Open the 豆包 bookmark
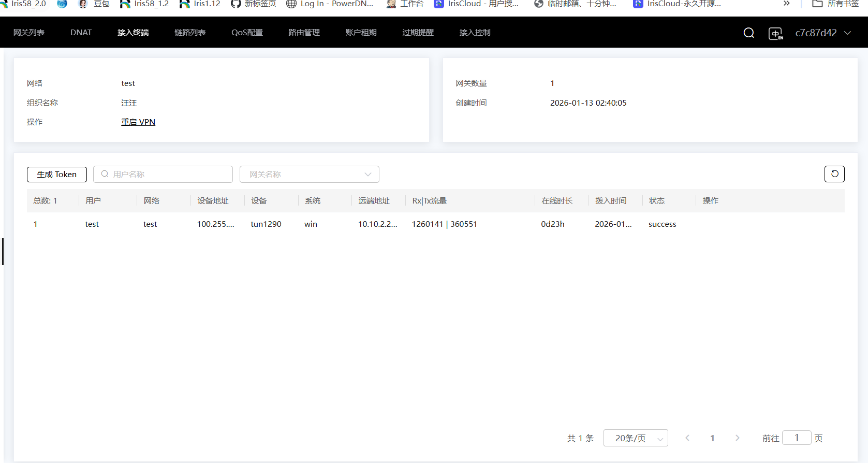Image resolution: width=868 pixels, height=463 pixels. [x=94, y=4]
